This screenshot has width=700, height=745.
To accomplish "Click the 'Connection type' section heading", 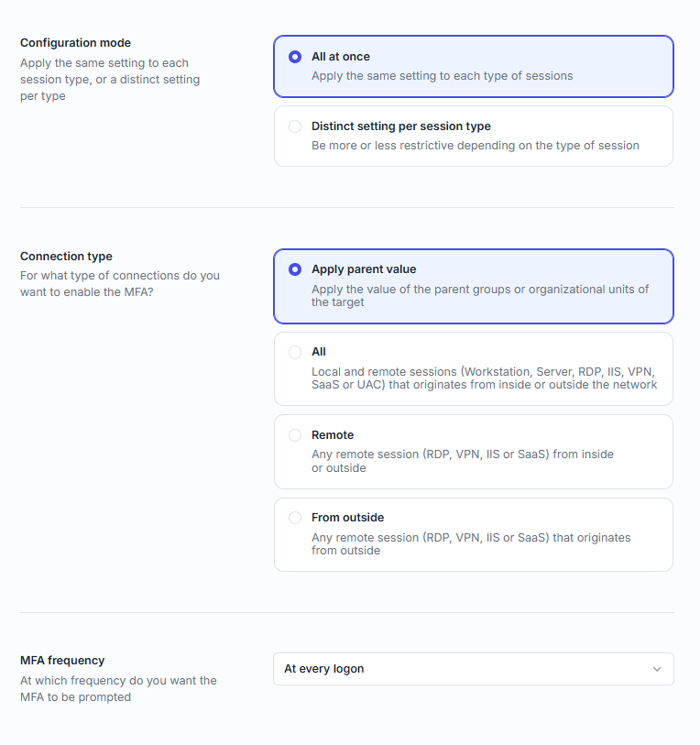I will coord(66,257).
